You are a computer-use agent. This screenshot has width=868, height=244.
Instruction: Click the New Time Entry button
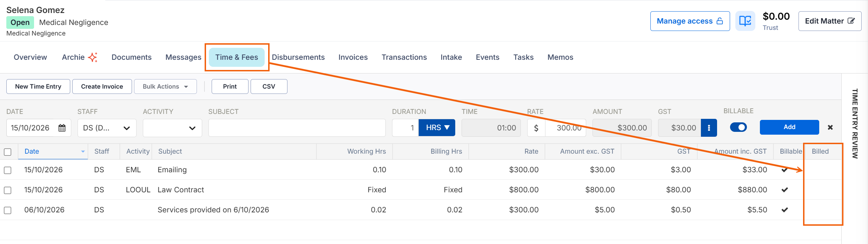[38, 86]
